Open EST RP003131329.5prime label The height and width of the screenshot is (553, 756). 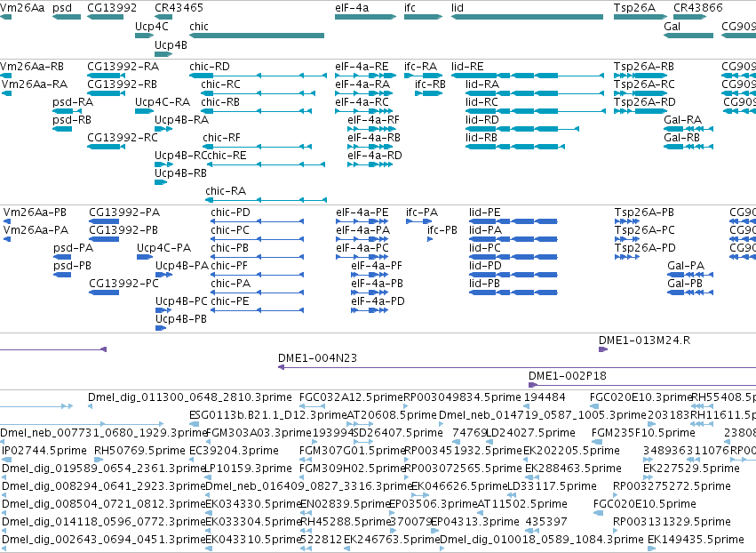672,522
